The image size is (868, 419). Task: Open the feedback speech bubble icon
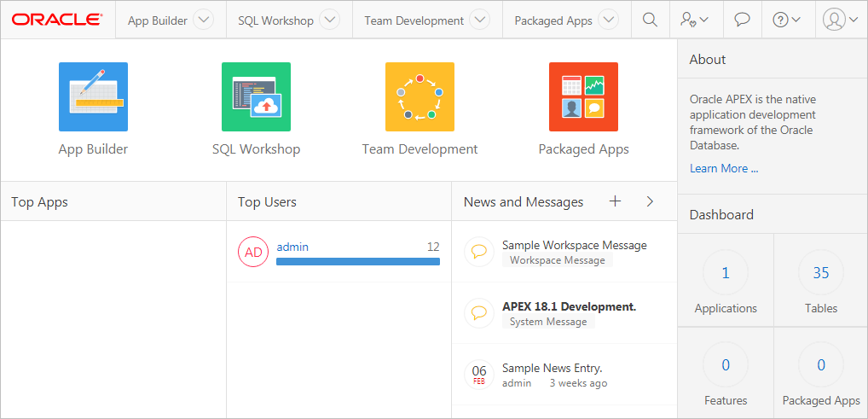pyautogui.click(x=742, y=20)
